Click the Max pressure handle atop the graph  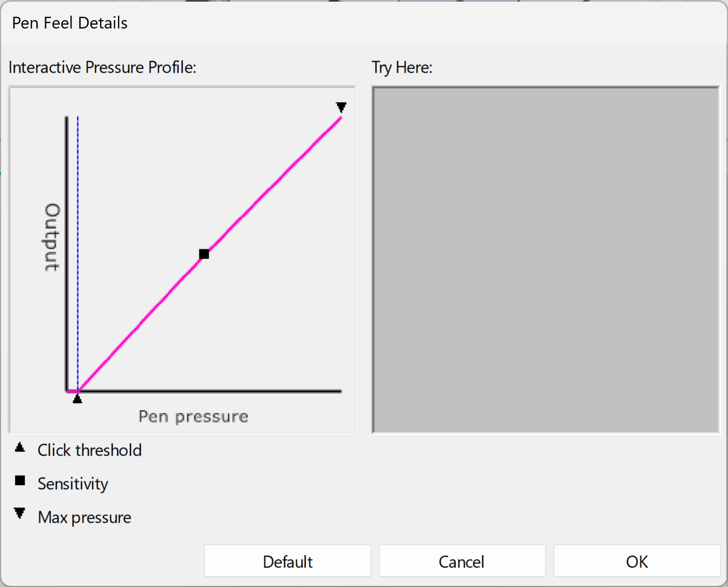tap(341, 107)
